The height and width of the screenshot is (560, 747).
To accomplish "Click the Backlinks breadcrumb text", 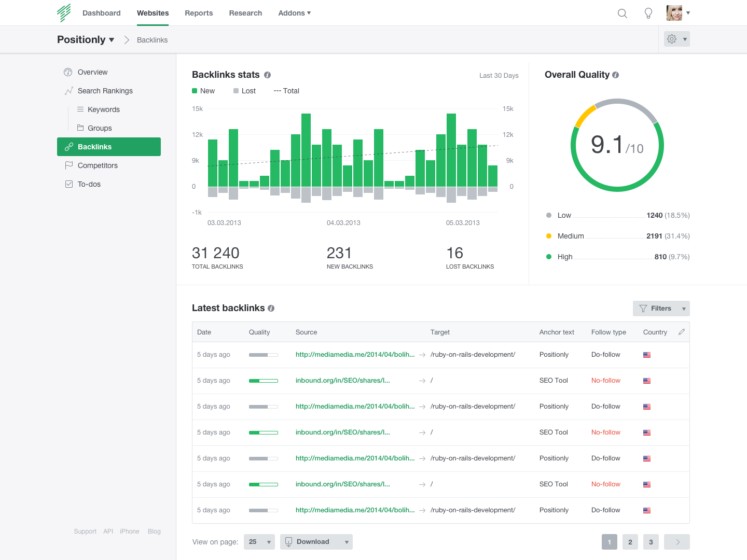I will tap(152, 40).
